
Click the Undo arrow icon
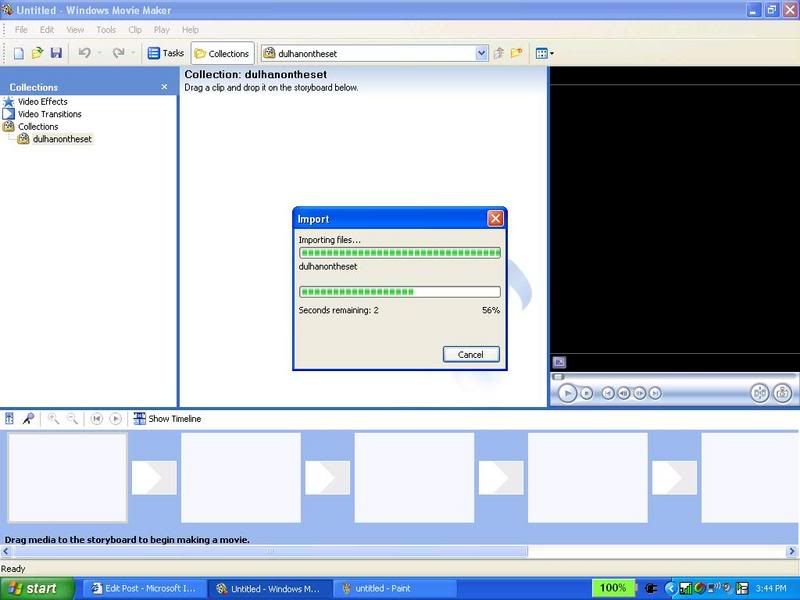[85, 53]
